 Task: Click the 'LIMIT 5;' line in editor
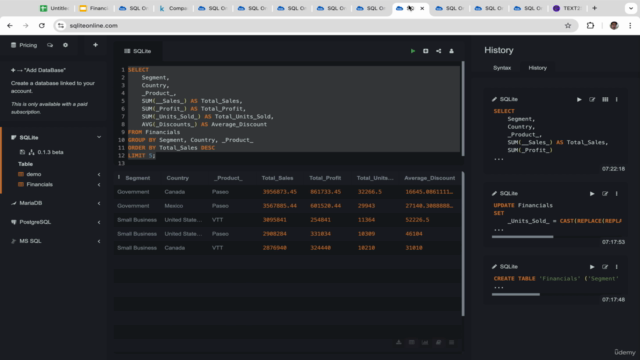point(141,156)
